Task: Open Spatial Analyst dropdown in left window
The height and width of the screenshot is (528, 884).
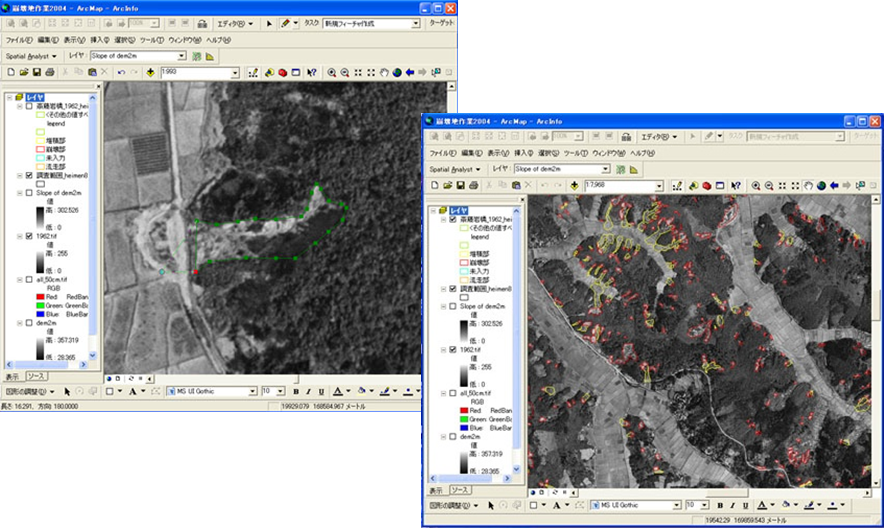Action: [31, 56]
